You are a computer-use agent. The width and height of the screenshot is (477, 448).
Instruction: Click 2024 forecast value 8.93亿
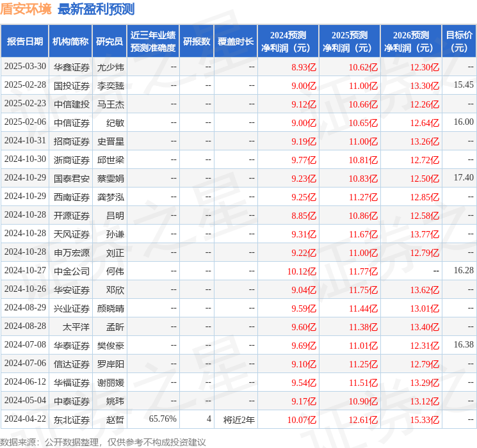coord(304,67)
